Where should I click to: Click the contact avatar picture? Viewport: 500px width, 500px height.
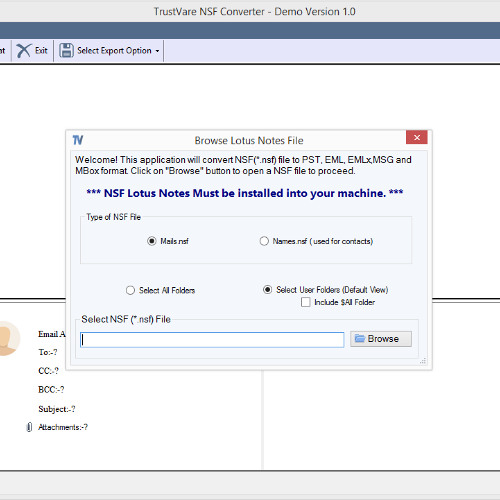(x=8, y=339)
